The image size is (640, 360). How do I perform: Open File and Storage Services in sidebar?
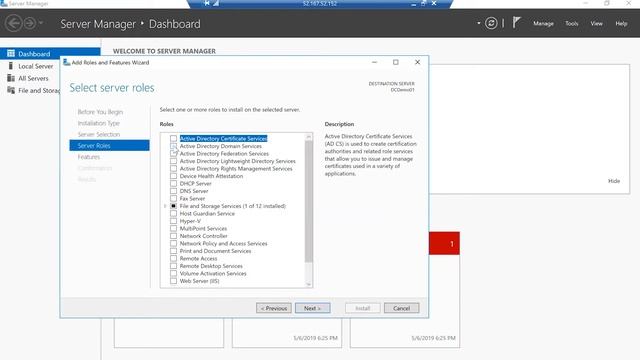(39, 91)
